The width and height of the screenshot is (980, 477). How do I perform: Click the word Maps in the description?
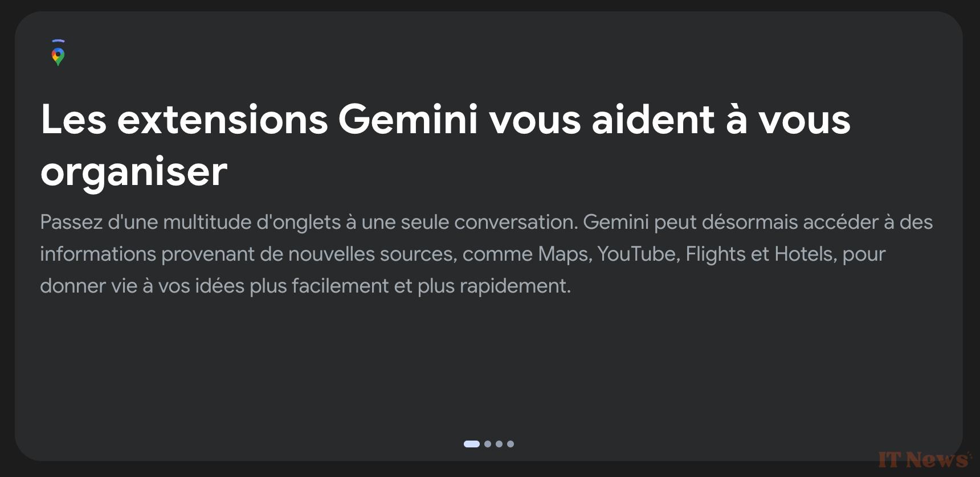[566, 254]
